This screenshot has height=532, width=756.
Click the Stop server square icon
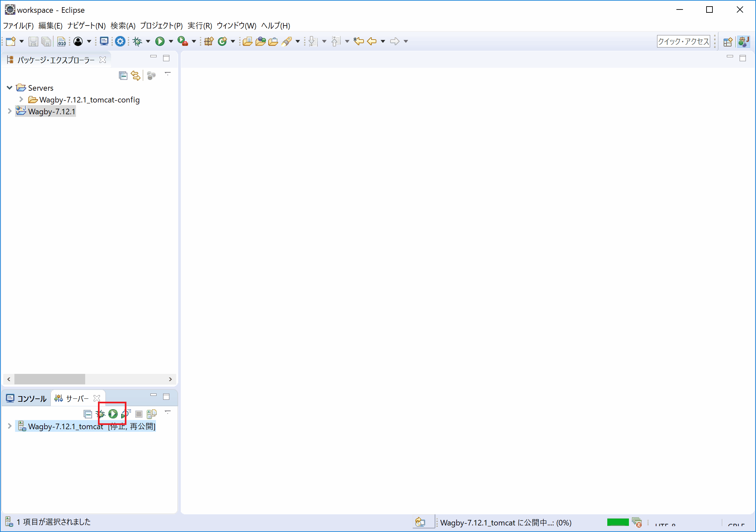[x=139, y=414]
